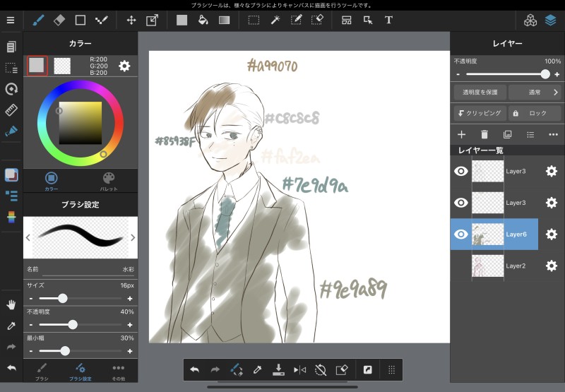Toggle the color panel icon in sidebar
The width and height of the screenshot is (565, 392).
11,174
